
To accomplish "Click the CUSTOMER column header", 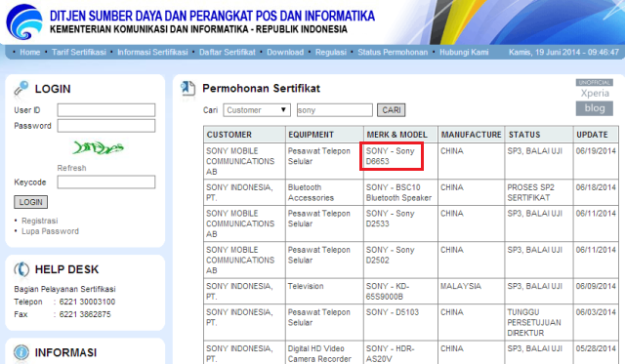I will coord(244,135).
